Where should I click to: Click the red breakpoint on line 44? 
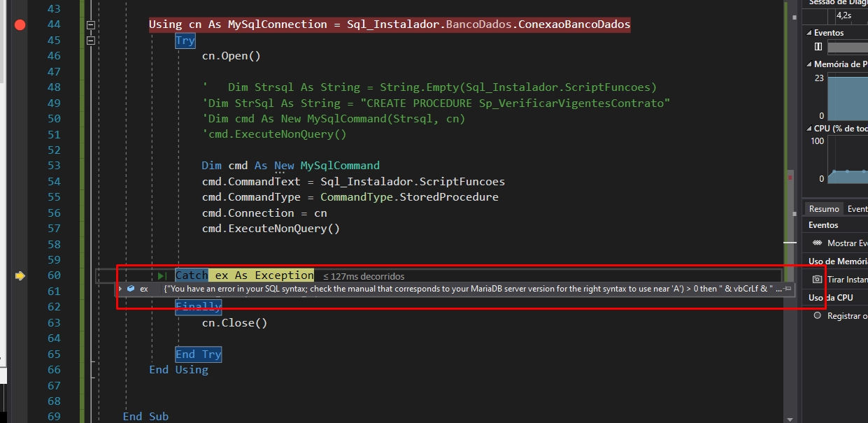[20, 25]
